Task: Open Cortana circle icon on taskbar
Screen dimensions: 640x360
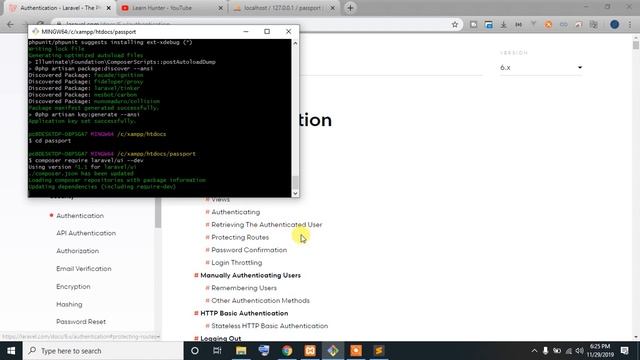Action: pos(195,351)
